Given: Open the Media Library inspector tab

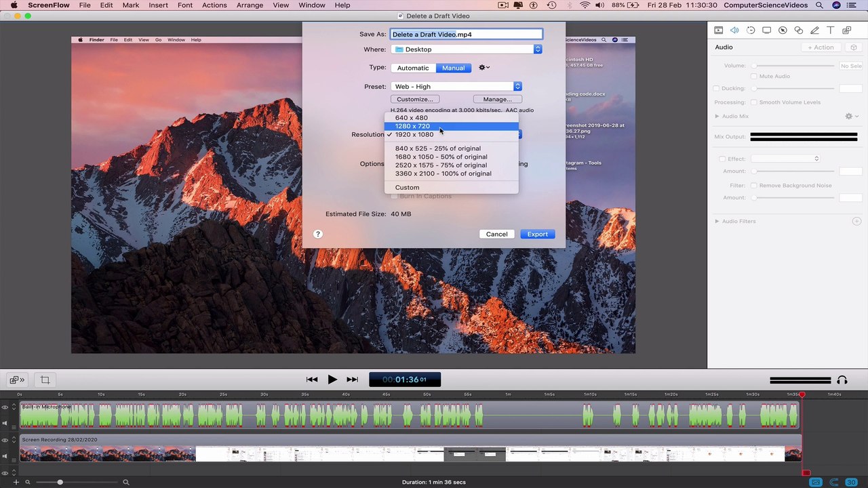Looking at the screenshot, I should [x=846, y=30].
